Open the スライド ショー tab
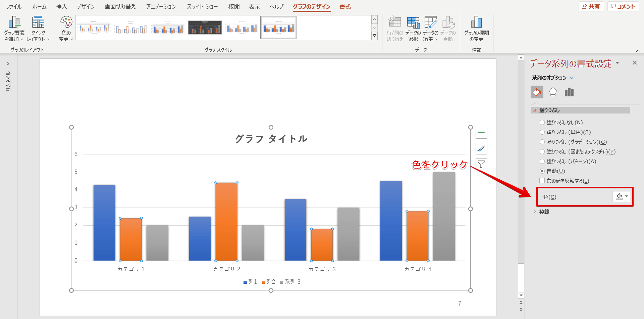Screen dimensions: 644x319 [x=202, y=7]
